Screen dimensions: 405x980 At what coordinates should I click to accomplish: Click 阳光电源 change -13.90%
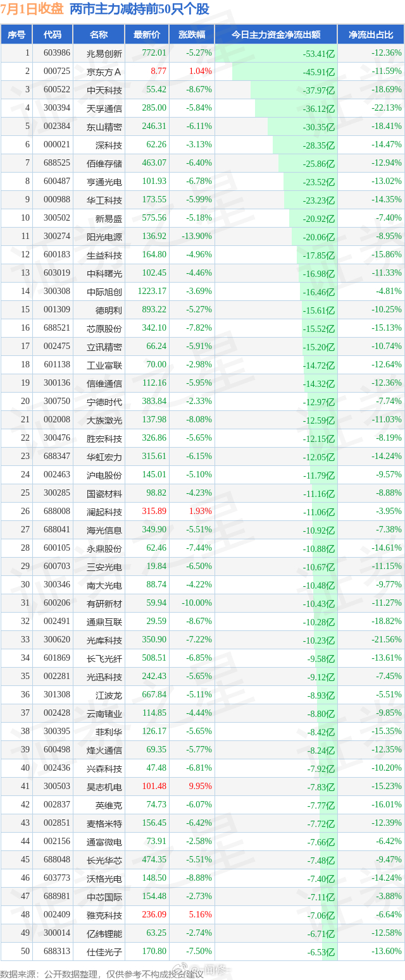(197, 236)
